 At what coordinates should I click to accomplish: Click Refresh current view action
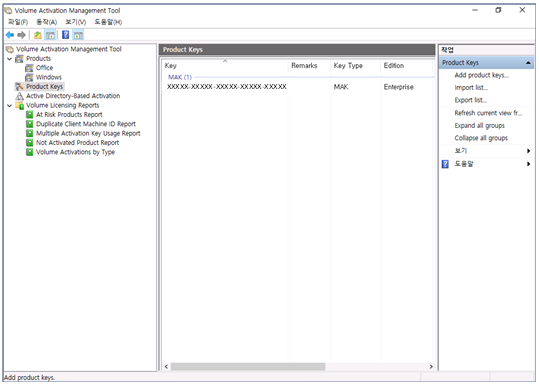[x=488, y=113]
